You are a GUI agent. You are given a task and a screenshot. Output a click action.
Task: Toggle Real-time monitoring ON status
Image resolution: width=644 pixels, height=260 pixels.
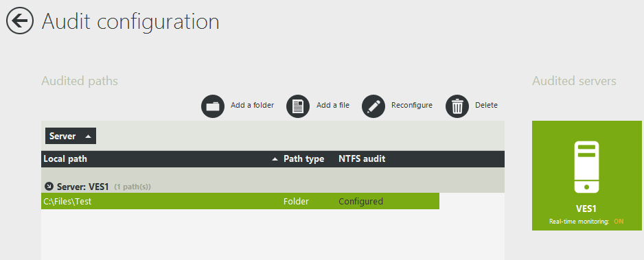[x=619, y=222]
